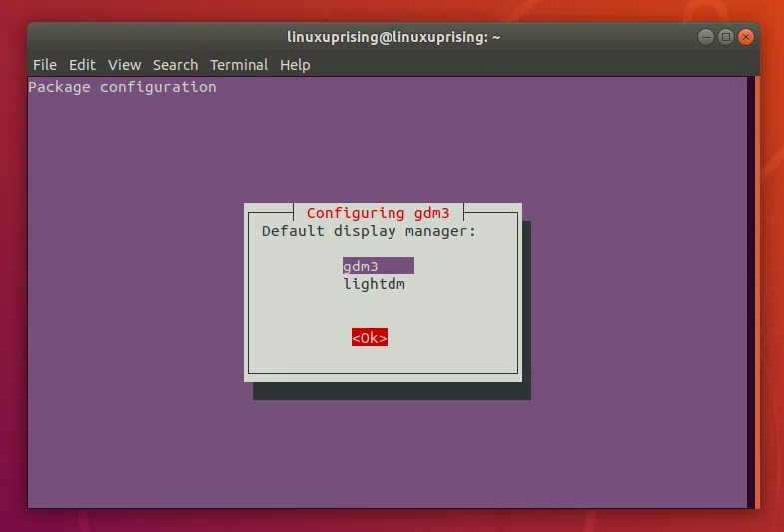The width and height of the screenshot is (784, 532).
Task: Open the Edit menu
Action: [x=82, y=65]
